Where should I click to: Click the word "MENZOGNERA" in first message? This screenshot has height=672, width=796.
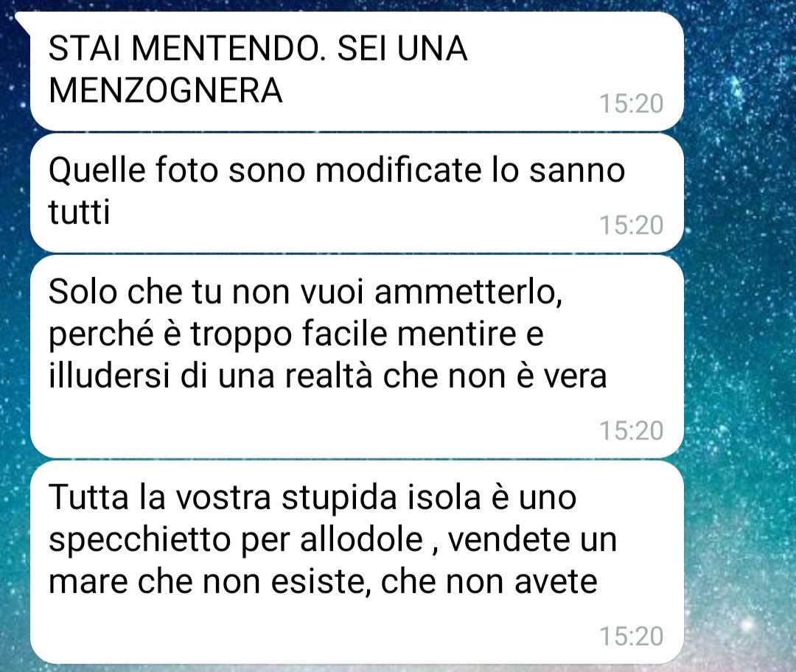click(166, 91)
